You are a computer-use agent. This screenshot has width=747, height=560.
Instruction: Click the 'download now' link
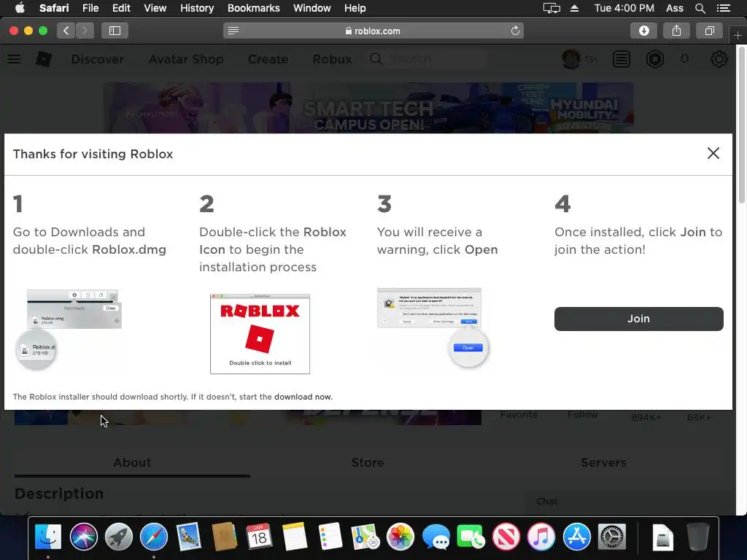(303, 397)
